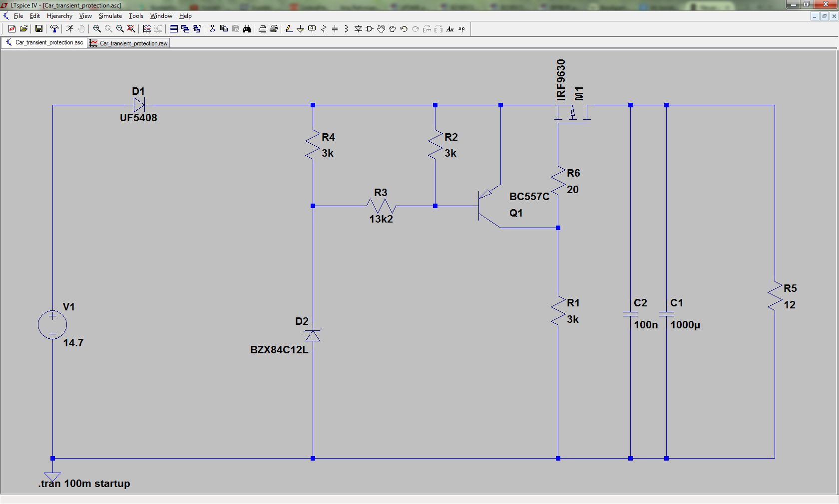Place an Inductor from the toolbar

tap(347, 29)
